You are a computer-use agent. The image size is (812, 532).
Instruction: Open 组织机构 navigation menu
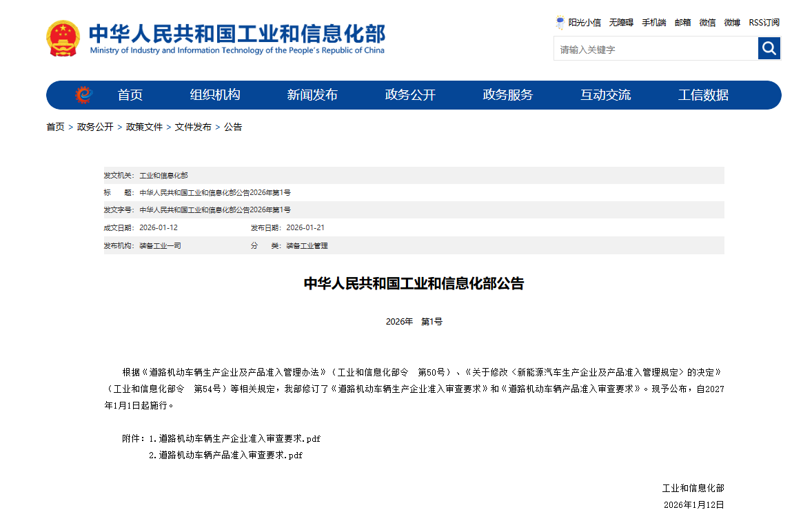pyautogui.click(x=215, y=94)
